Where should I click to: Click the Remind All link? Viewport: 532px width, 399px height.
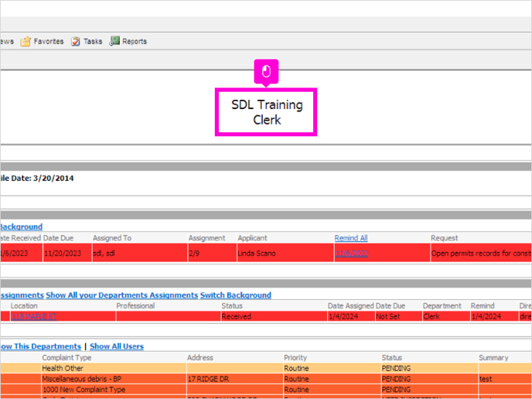click(x=351, y=238)
